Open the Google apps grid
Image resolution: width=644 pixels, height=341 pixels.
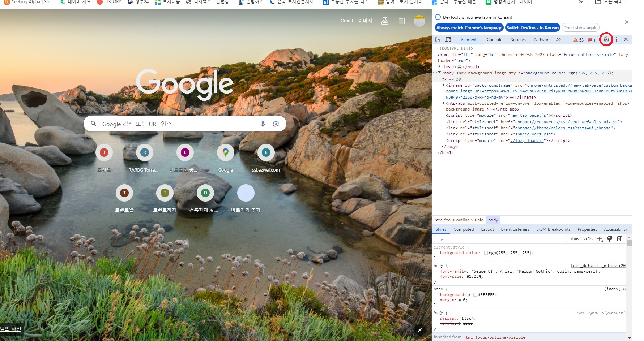tap(402, 21)
